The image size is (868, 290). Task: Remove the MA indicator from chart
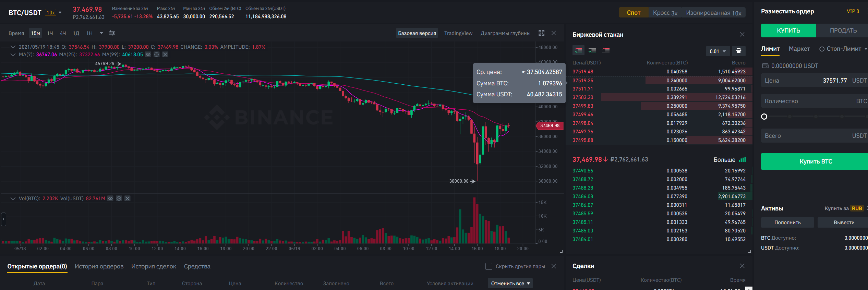[165, 55]
